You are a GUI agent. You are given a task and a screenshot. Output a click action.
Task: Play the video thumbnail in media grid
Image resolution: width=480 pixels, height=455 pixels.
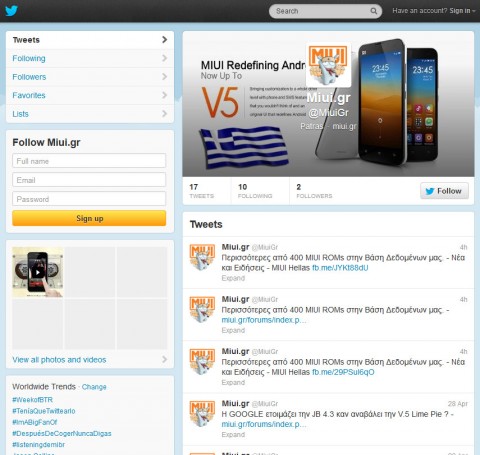38,272
